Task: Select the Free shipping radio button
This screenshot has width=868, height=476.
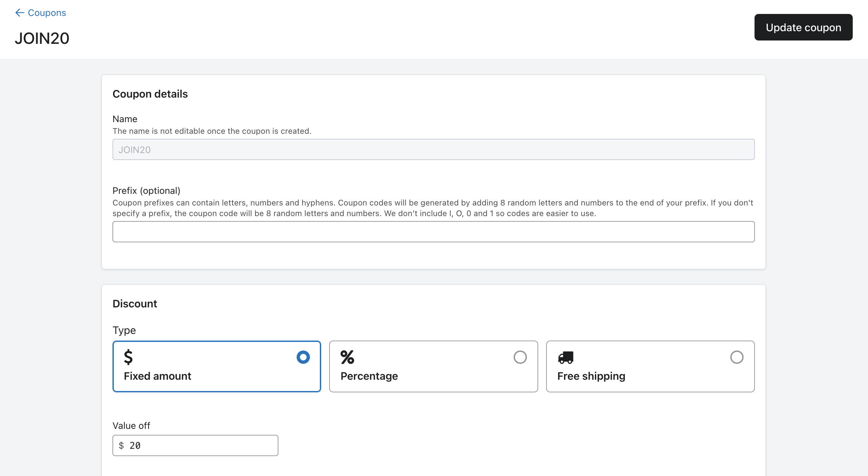Action: (x=737, y=357)
